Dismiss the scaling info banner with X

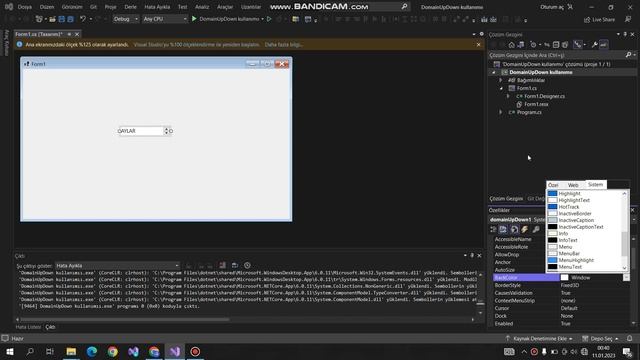click(478, 44)
